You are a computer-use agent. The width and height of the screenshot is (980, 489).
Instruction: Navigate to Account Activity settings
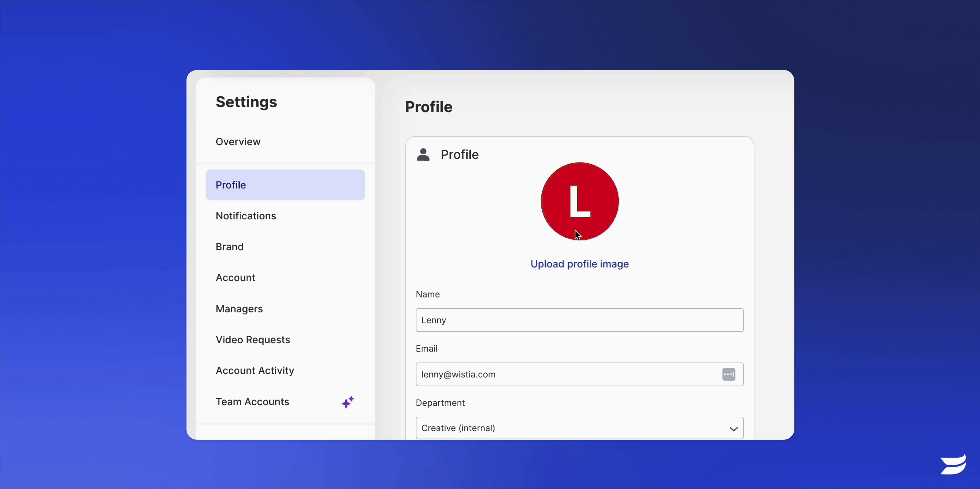255,370
